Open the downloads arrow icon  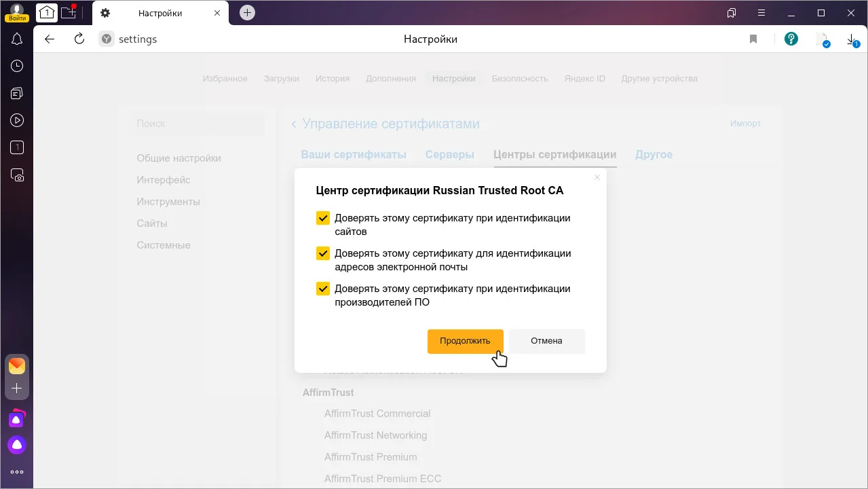pos(852,40)
